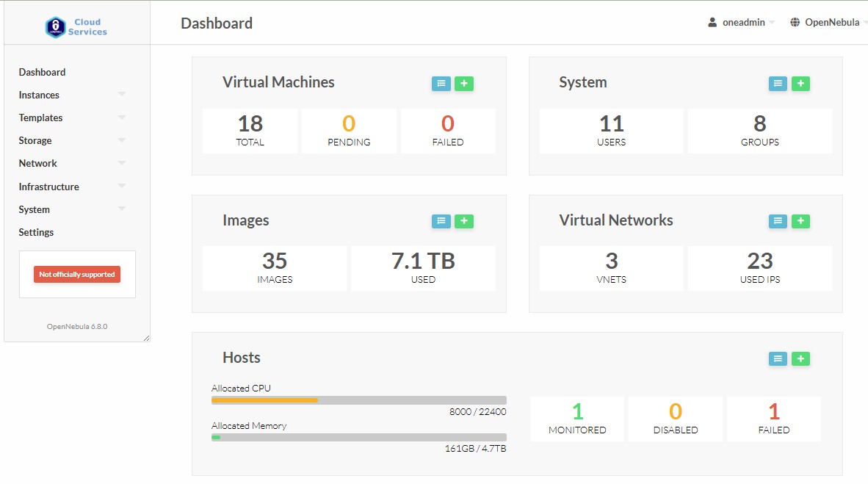
Task: Open the oneadmin user dropdown
Action: [741, 23]
